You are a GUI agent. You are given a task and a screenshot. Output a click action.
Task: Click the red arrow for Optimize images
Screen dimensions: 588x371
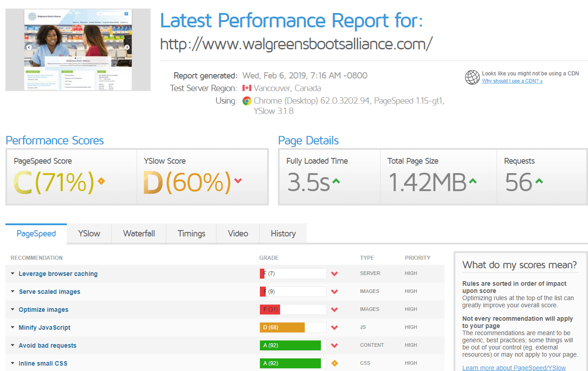pyautogui.click(x=334, y=310)
